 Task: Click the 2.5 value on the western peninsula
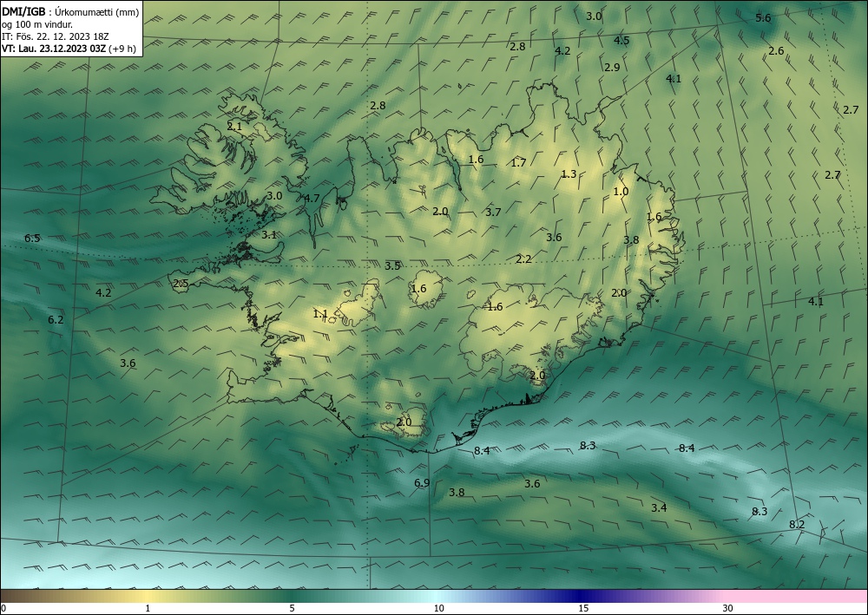coord(181,284)
